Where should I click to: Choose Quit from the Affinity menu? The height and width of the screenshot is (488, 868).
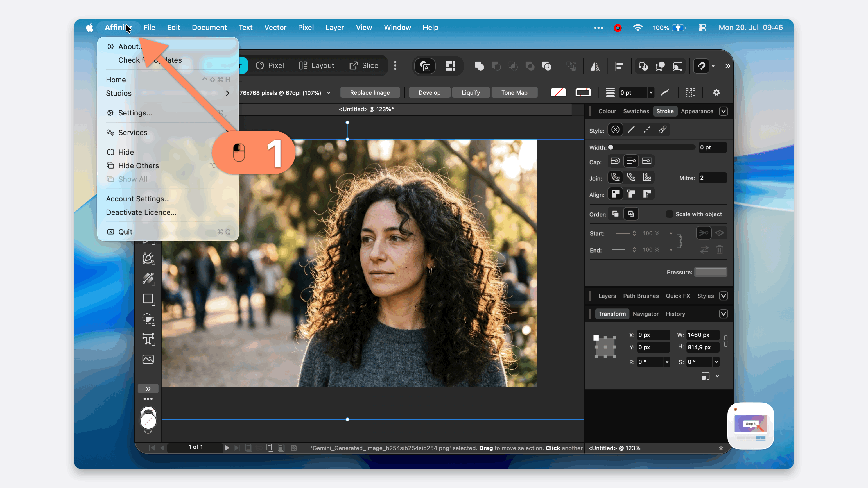[168, 232]
